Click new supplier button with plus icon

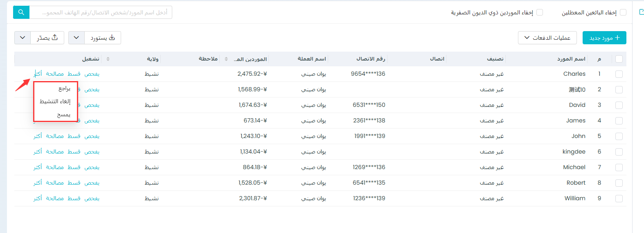[604, 38]
